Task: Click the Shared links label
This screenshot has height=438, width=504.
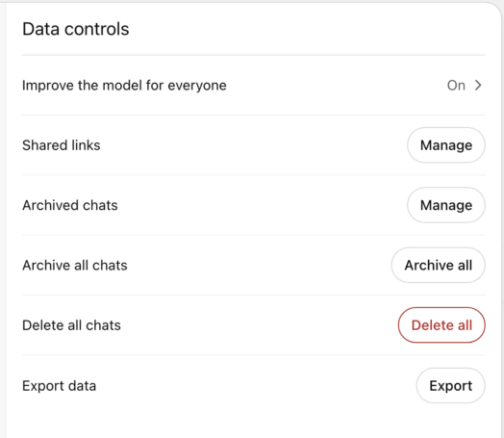Action: coord(61,145)
